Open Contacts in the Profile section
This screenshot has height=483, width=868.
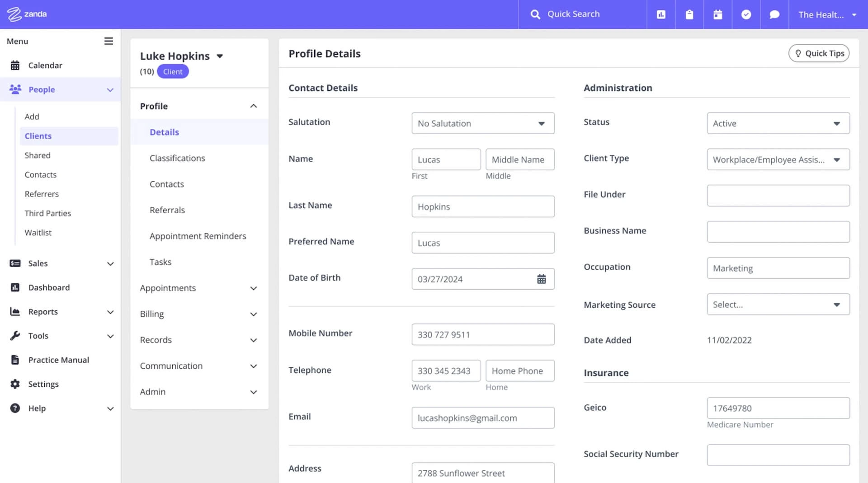[x=167, y=184]
